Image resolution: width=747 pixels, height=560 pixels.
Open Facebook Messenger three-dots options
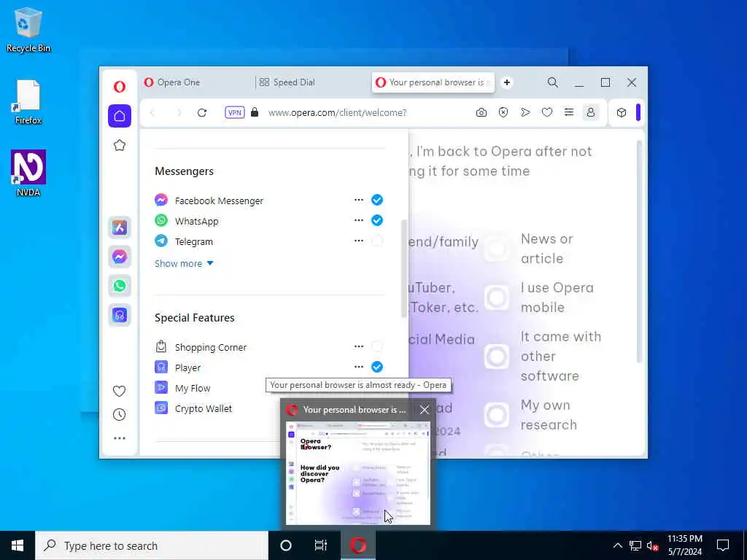click(x=359, y=200)
